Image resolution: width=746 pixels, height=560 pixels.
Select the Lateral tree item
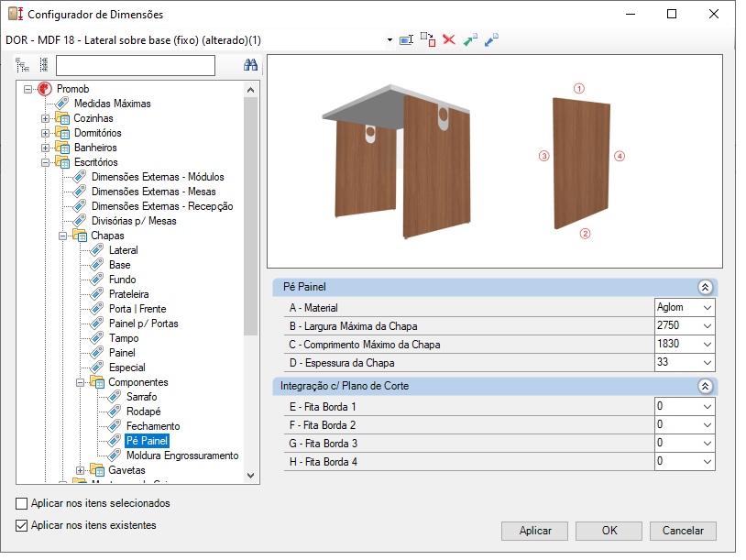[x=124, y=250]
